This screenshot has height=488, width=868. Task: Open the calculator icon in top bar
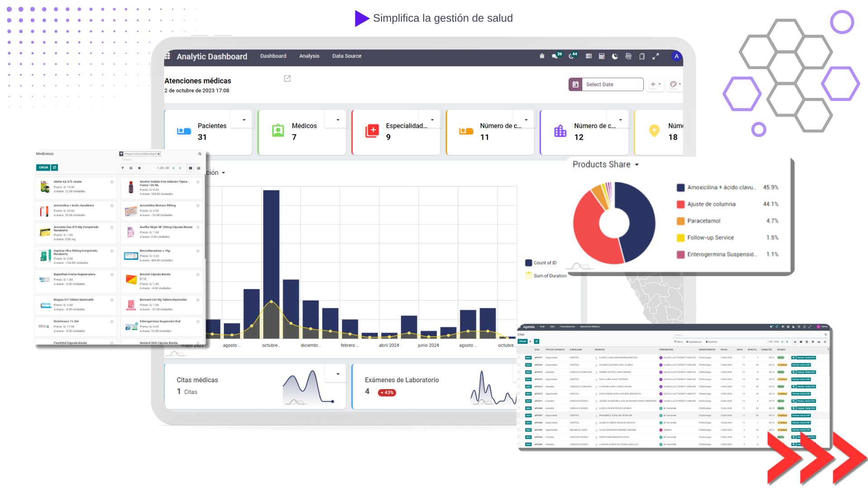click(602, 56)
